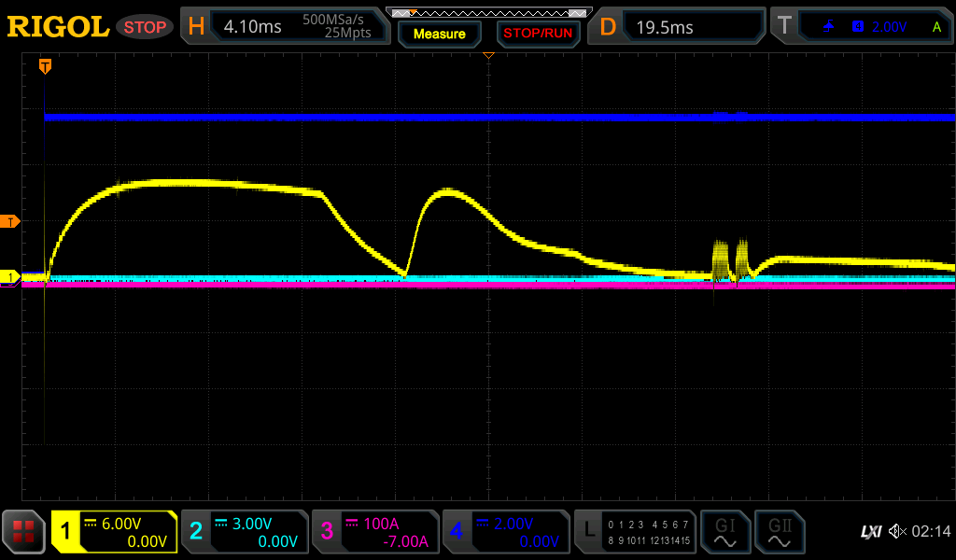Toggle channel 1 with the 6.00V label

click(x=115, y=532)
